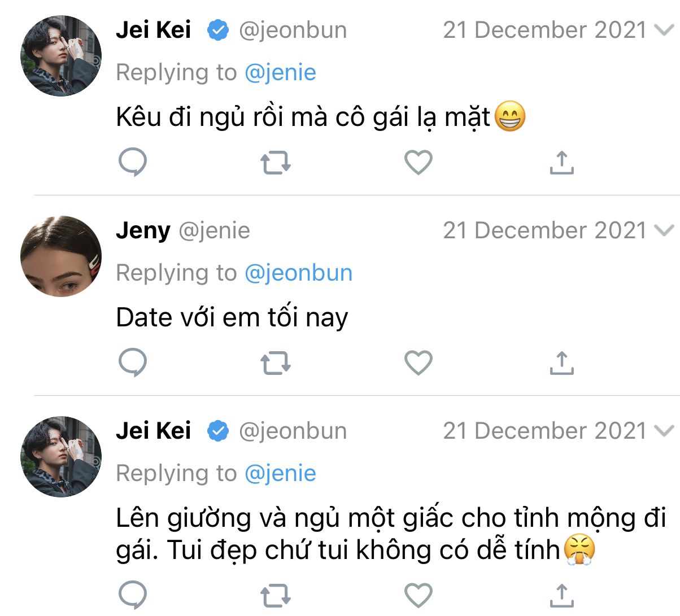
Task: Open Jei Kei's avatar on the first tweet
Action: 61,56
